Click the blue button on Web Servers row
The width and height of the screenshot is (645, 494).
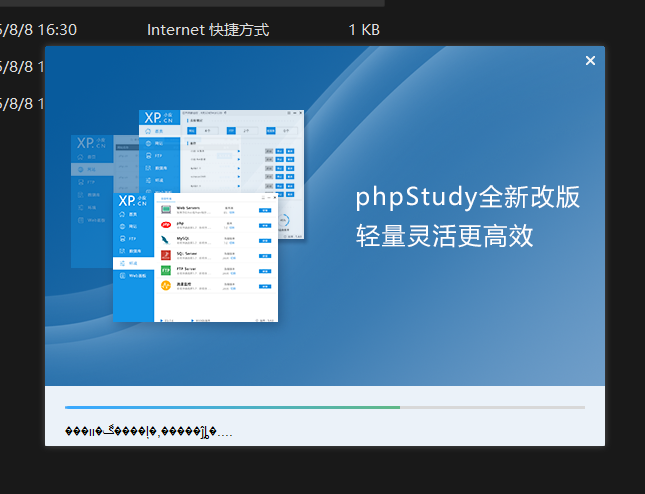click(x=265, y=211)
